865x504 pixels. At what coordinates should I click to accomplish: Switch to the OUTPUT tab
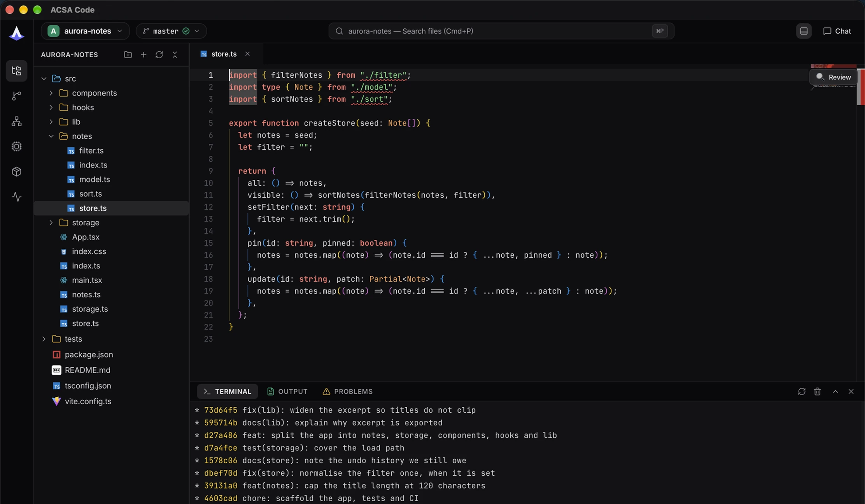pos(287,391)
